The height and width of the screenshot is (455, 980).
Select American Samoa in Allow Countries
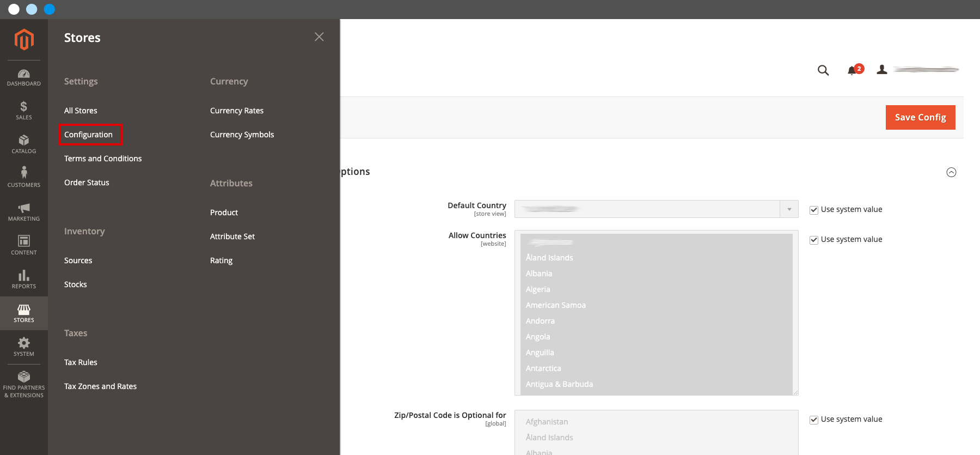pos(656,305)
